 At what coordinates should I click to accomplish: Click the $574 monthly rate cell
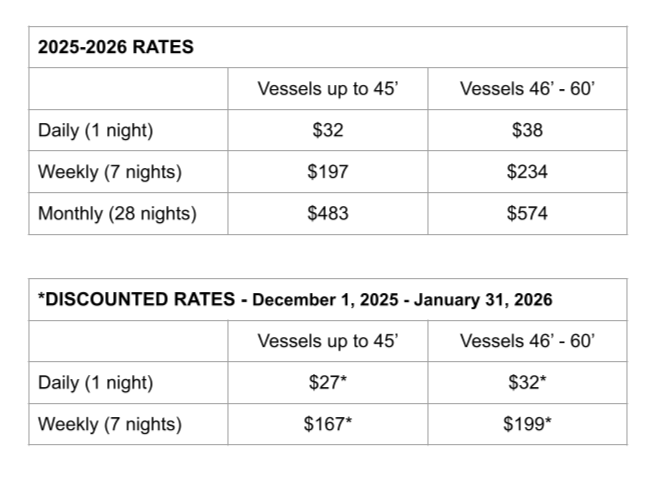point(527,214)
